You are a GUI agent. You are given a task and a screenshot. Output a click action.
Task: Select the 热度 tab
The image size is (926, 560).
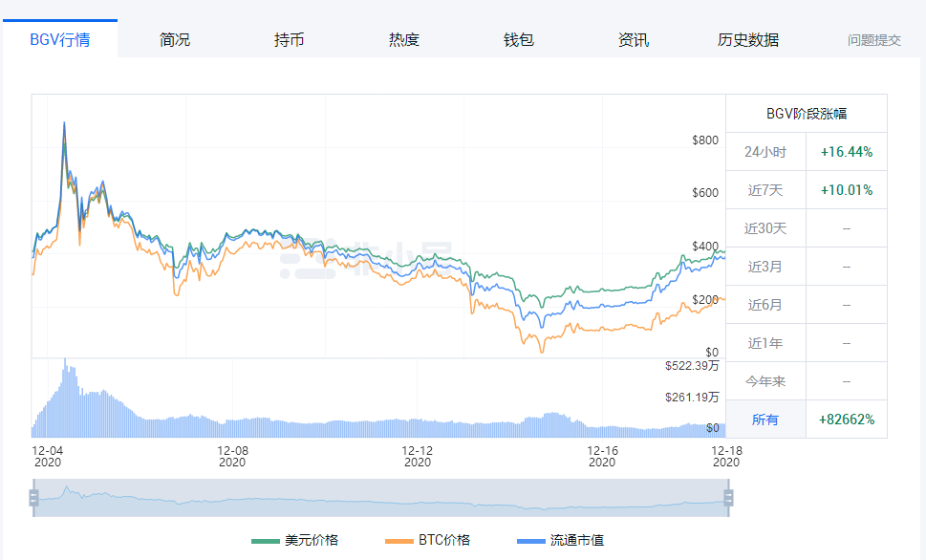(x=404, y=39)
